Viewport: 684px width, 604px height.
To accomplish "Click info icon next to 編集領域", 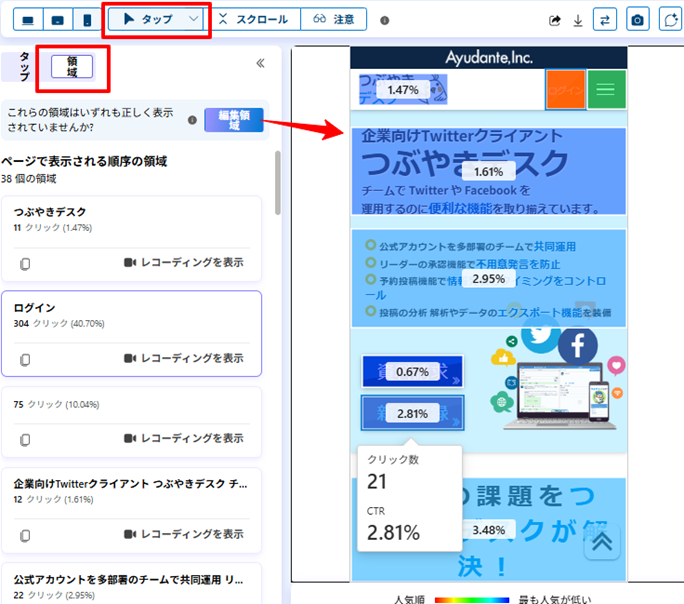I will [192, 120].
